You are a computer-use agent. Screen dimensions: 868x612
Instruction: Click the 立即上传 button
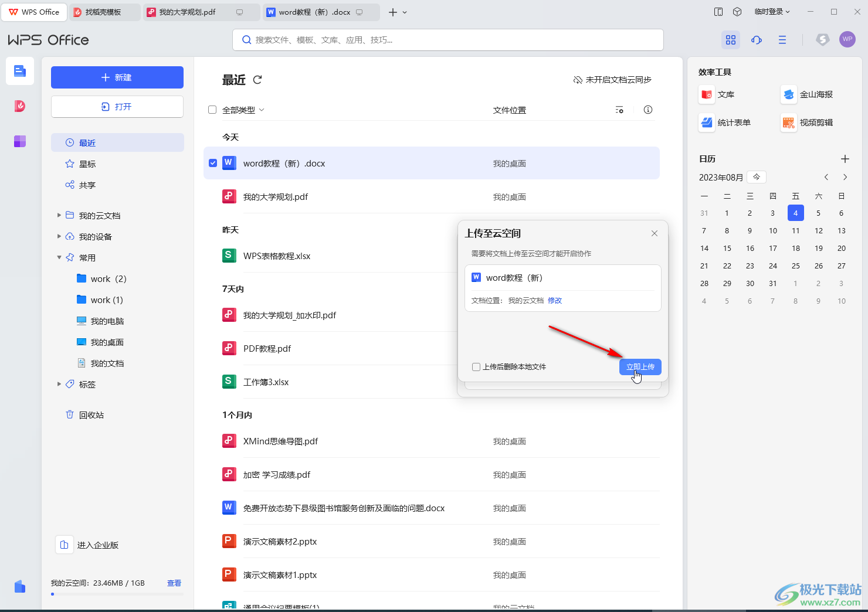640,367
